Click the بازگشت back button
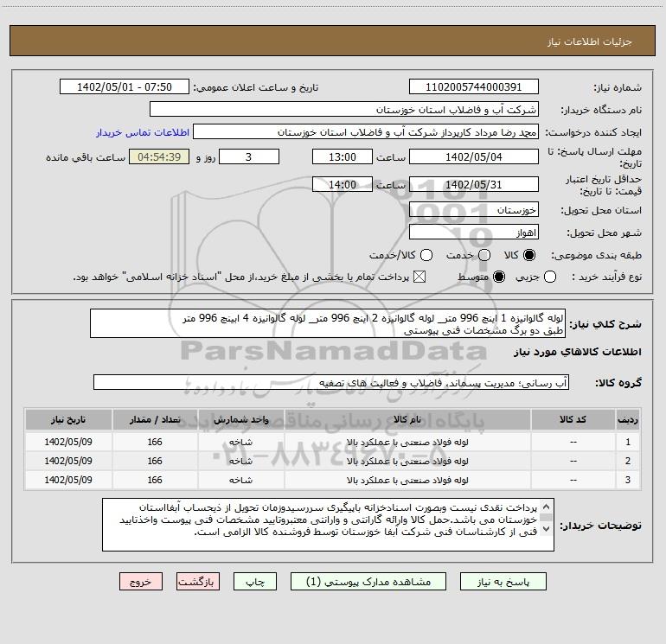The width and height of the screenshot is (666, 644). click(198, 582)
